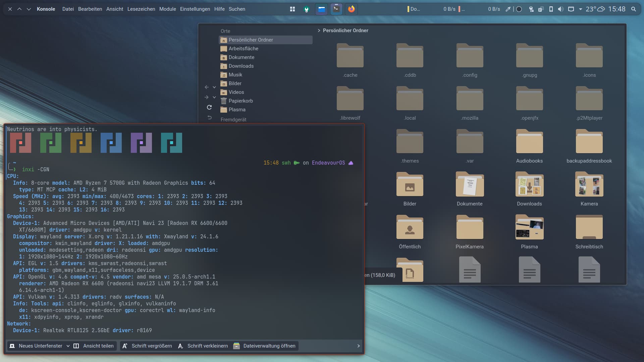
Task: Show hidden system tray icons arrow
Action: click(580, 9)
